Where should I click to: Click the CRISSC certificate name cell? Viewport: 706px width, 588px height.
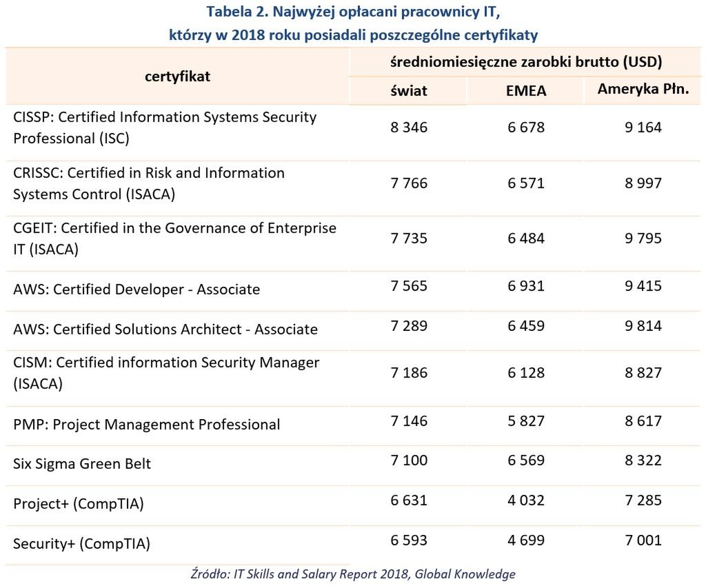149,183
